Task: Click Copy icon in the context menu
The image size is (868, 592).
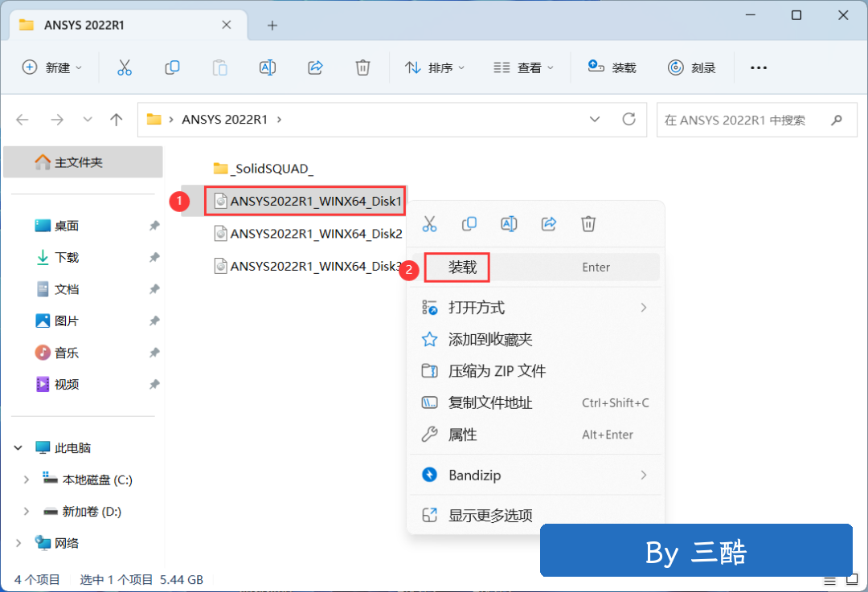Action: tap(469, 223)
